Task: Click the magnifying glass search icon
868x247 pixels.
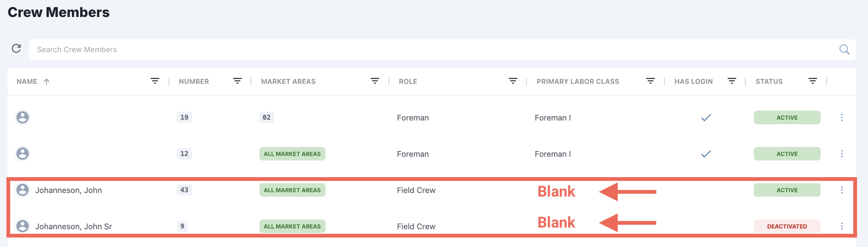Action: pos(844,49)
